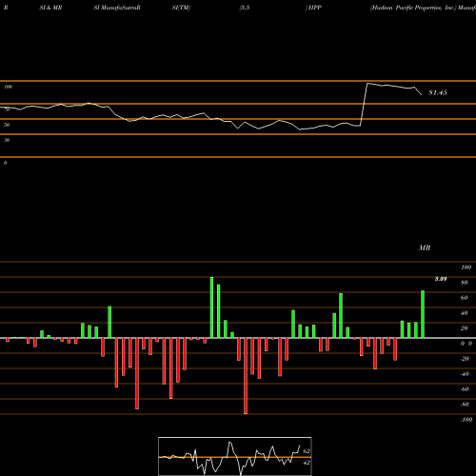476x476 pixels.
Task: Open the mini oscillator thumbnail chart
Action: (235, 456)
